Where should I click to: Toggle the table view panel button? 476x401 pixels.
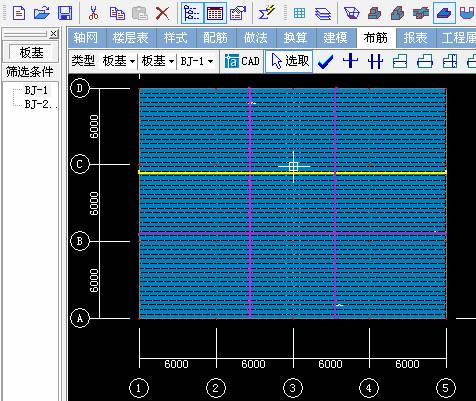tap(215, 13)
